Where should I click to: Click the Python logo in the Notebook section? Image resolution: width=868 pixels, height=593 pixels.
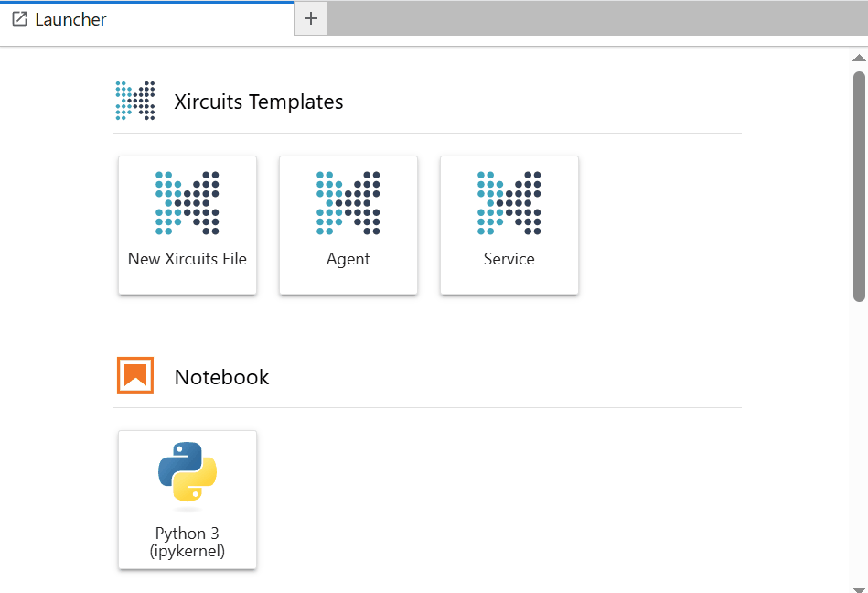coord(188,471)
